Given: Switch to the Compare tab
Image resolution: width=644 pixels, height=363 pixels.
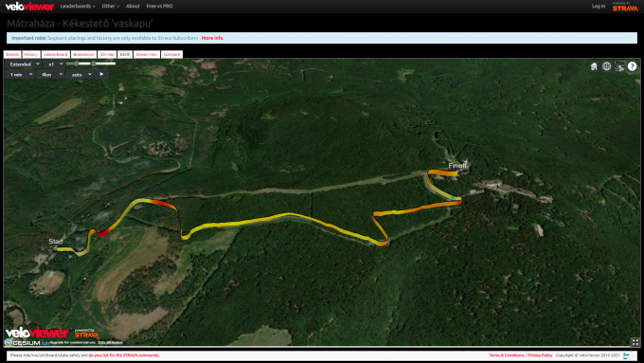Looking at the screenshot, I should coord(171,54).
